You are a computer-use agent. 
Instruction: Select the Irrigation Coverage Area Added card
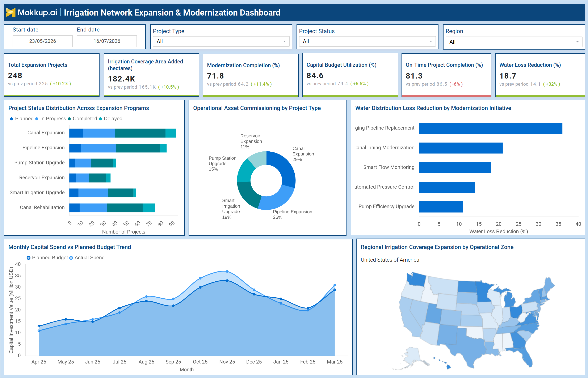point(151,75)
